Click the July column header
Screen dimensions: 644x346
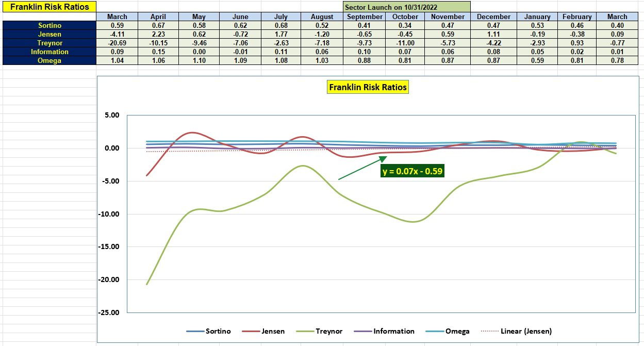(x=280, y=17)
